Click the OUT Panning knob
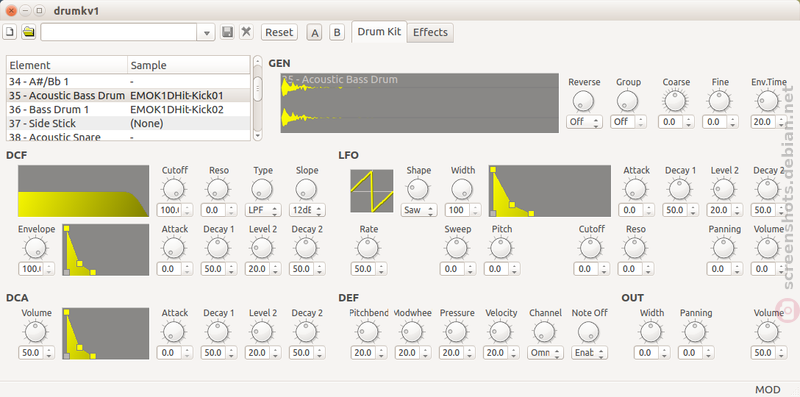This screenshot has width=800, height=397. coord(696,332)
